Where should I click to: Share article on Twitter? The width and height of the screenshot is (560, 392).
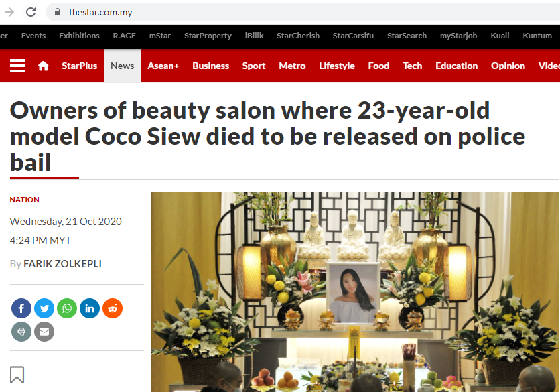pyautogui.click(x=44, y=308)
